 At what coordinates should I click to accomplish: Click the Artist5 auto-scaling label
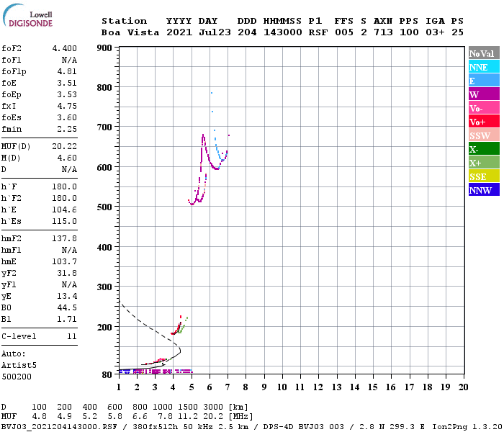click(19, 366)
